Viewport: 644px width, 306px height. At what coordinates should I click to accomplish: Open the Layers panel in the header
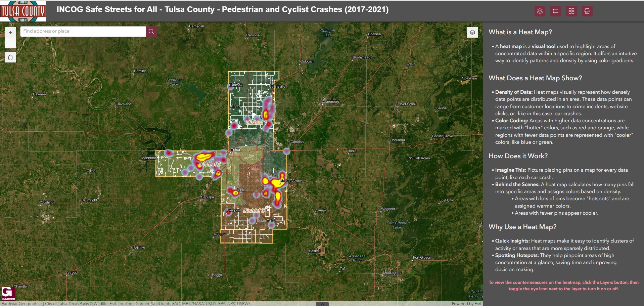click(540, 11)
